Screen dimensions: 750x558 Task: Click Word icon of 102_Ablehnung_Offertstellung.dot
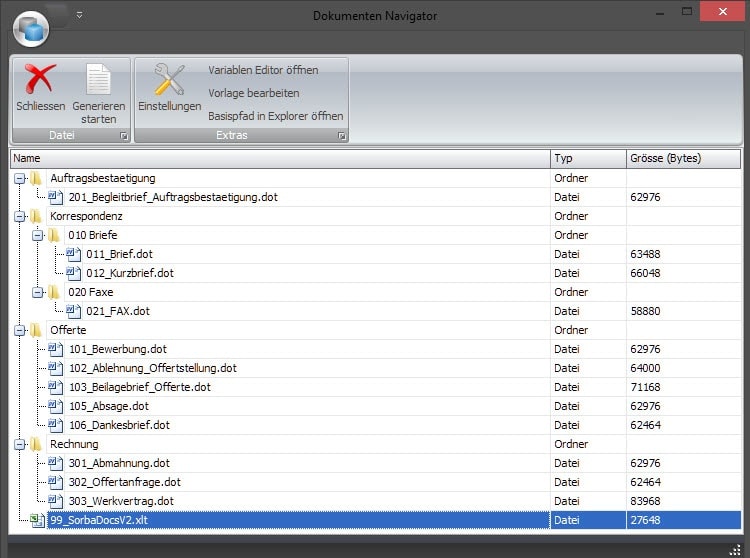55,368
